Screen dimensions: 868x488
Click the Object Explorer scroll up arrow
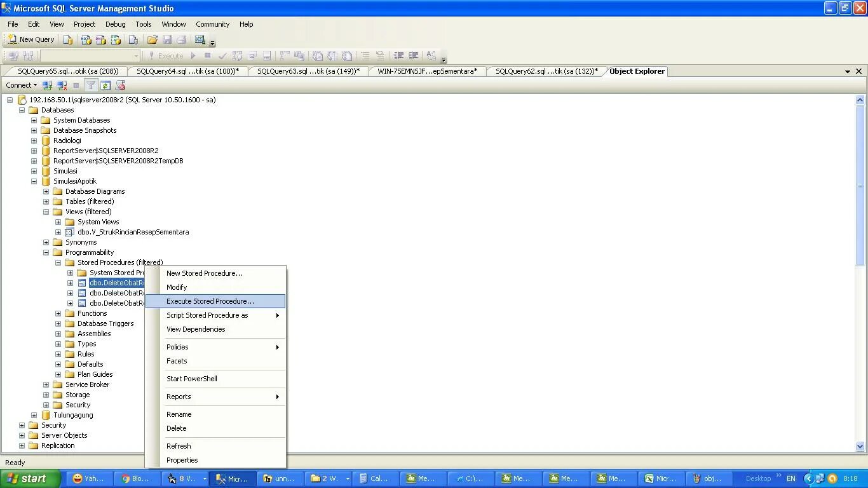click(860, 100)
